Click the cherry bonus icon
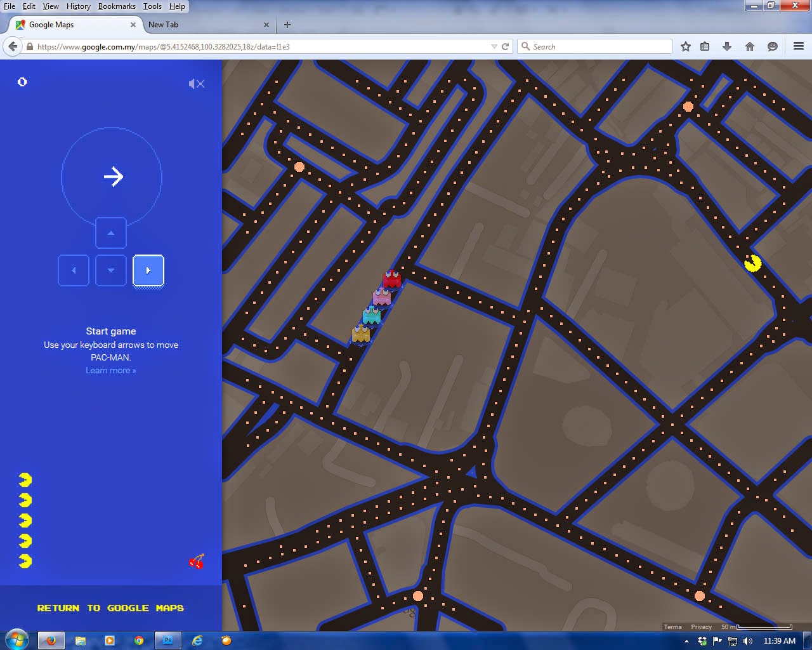The width and height of the screenshot is (812, 650). pos(197,561)
